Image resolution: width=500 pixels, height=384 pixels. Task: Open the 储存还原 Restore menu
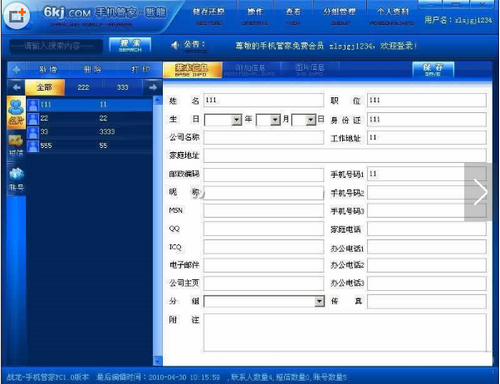pos(209,16)
